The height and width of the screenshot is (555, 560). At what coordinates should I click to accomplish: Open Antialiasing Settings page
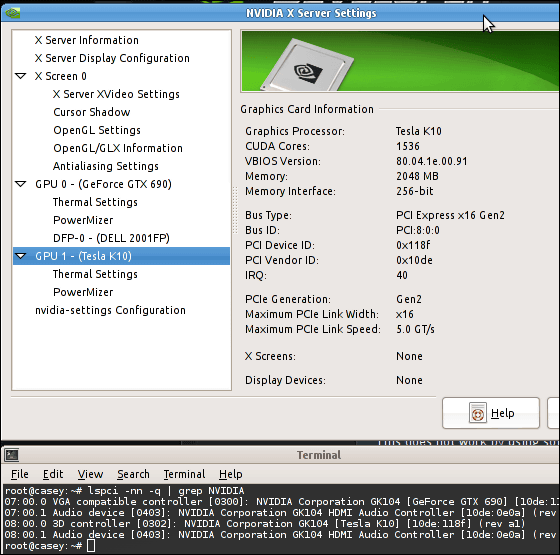click(106, 166)
